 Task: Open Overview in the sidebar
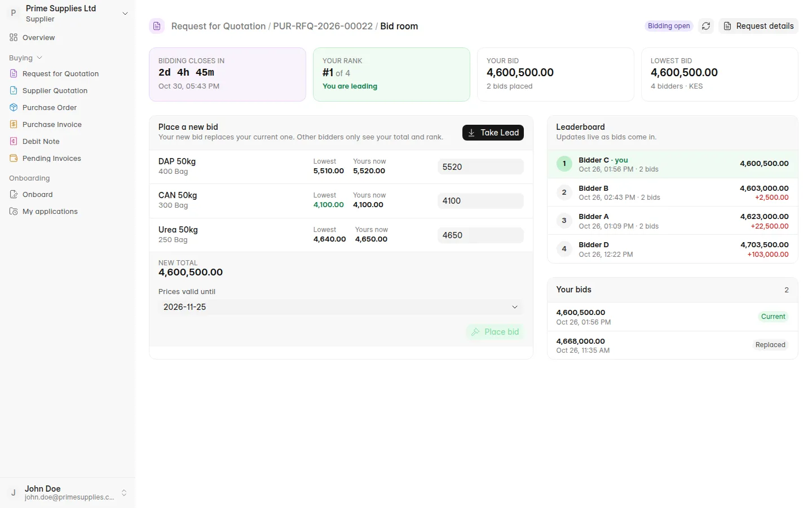[x=68, y=38]
